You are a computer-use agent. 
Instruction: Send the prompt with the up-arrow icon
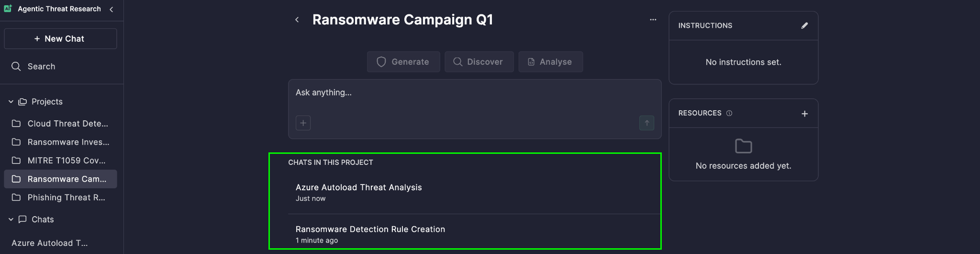pyautogui.click(x=646, y=123)
